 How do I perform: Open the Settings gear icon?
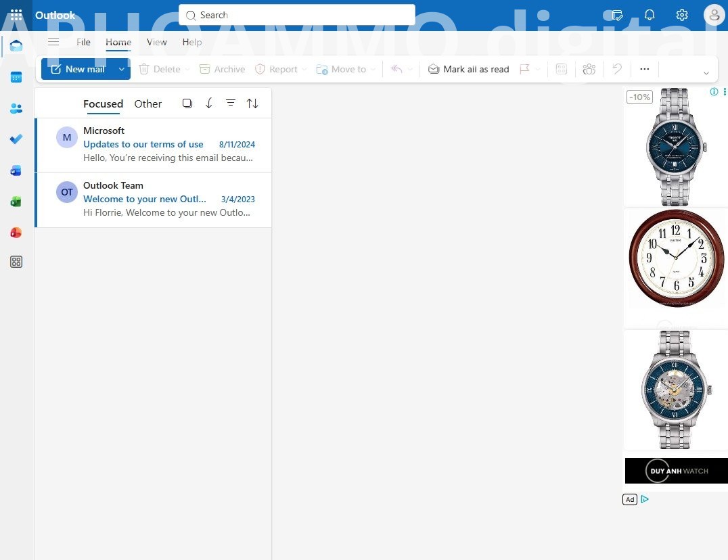click(x=681, y=15)
